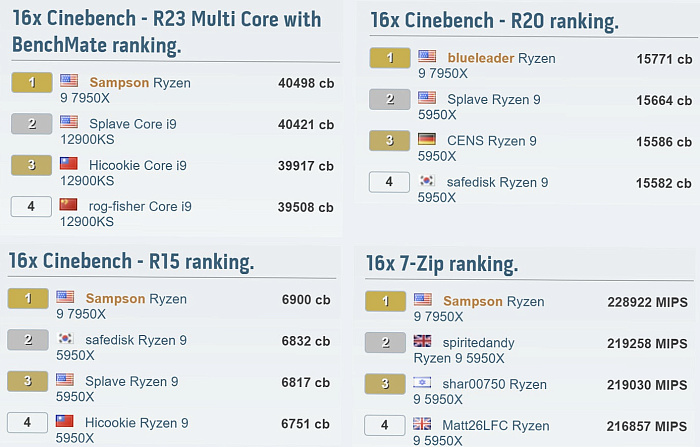Click bronze rank 3 badge next to CENS
700x447 pixels.
point(390,141)
